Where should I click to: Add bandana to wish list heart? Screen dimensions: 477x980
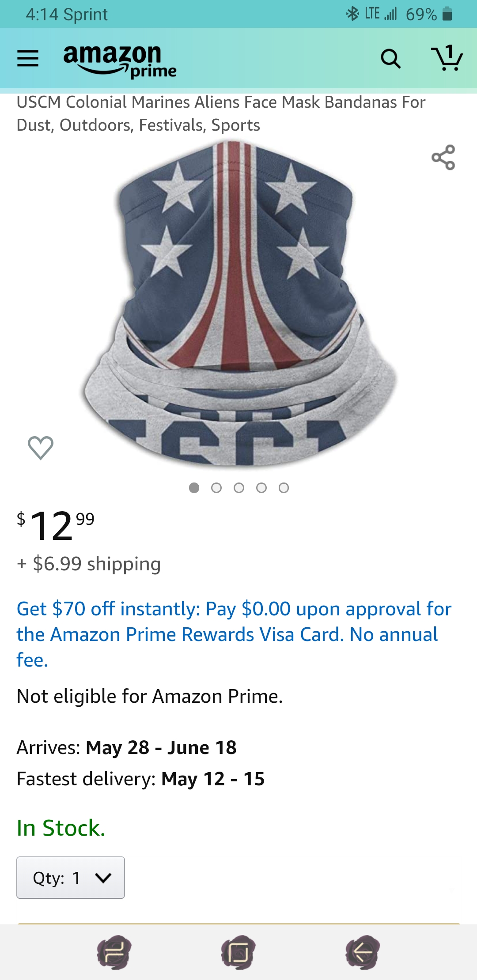[41, 447]
